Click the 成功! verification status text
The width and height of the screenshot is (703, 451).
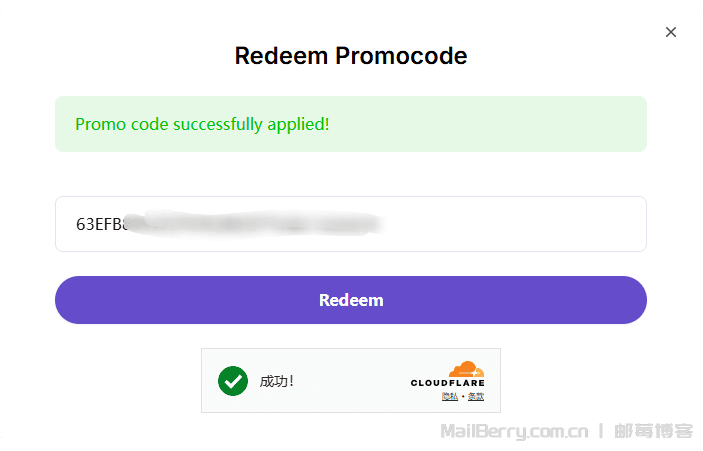[277, 381]
